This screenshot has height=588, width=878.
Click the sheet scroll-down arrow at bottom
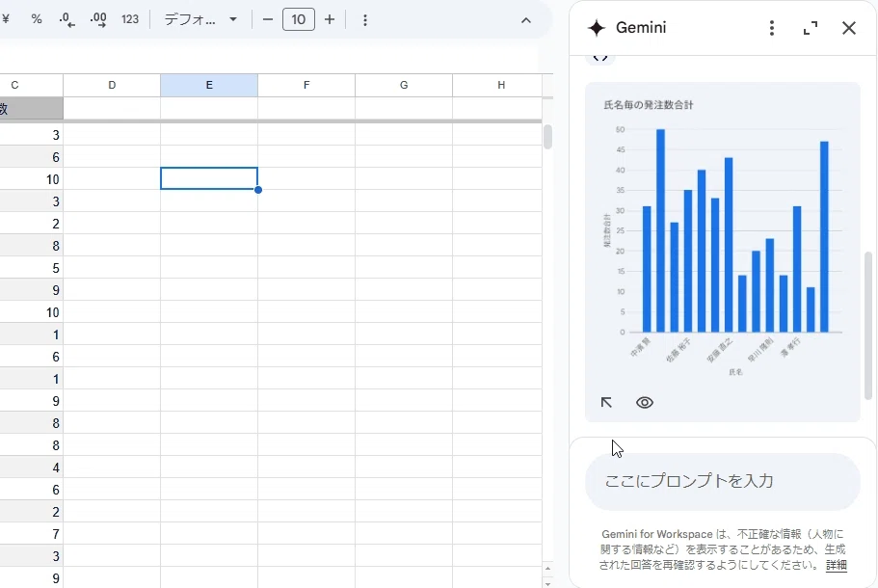pyautogui.click(x=547, y=583)
